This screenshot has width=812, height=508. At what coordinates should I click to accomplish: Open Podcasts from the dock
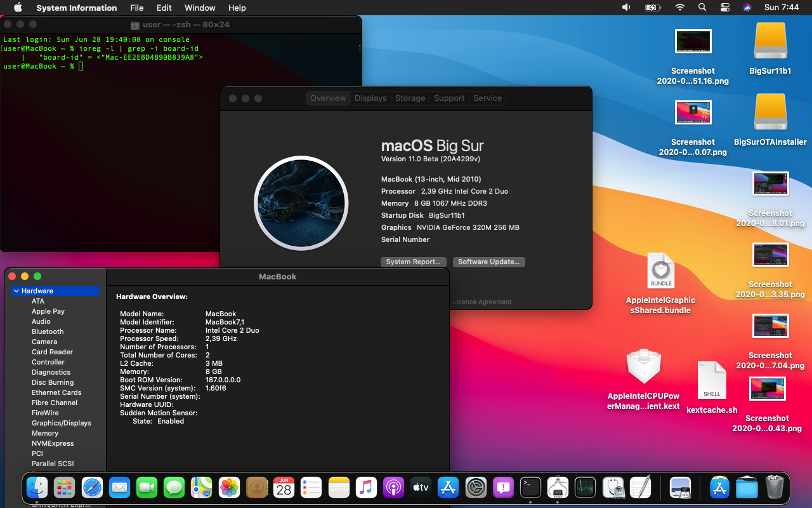[x=393, y=488]
